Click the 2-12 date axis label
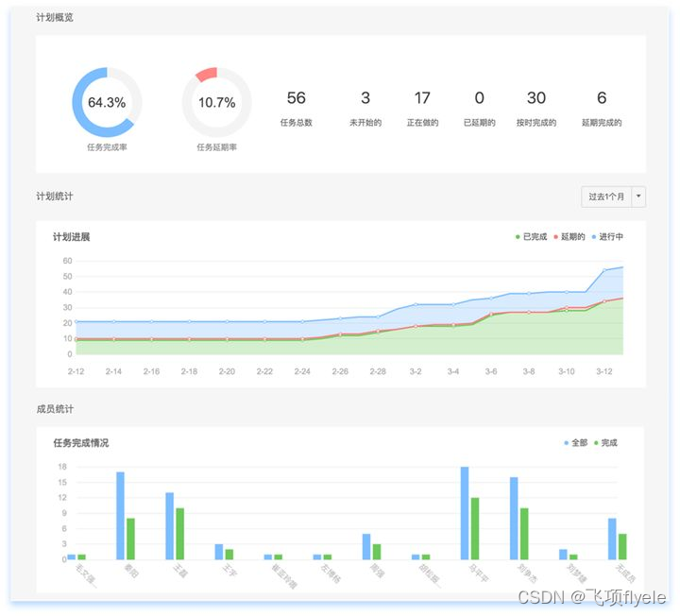 tap(76, 371)
